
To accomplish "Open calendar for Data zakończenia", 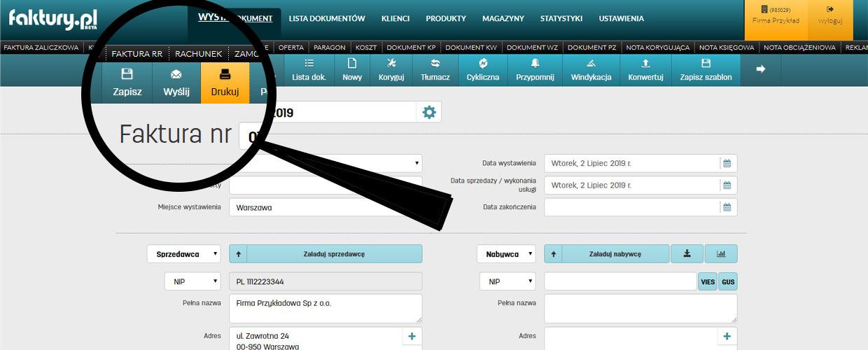I will click(727, 207).
